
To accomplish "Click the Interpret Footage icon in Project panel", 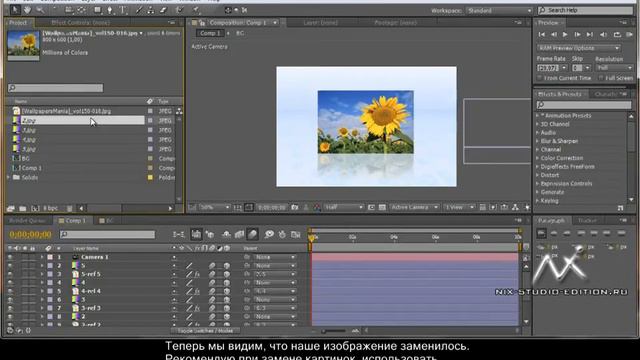I will click(11, 209).
